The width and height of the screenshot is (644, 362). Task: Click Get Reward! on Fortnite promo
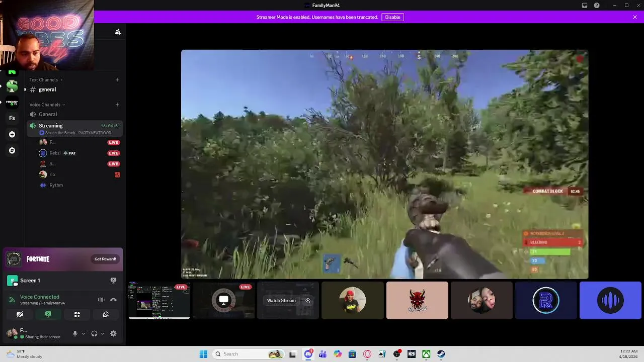[x=105, y=259]
